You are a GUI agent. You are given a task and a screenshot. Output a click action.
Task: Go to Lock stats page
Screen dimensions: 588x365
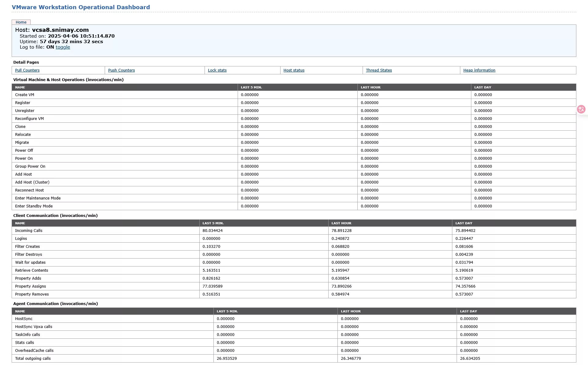217,70
